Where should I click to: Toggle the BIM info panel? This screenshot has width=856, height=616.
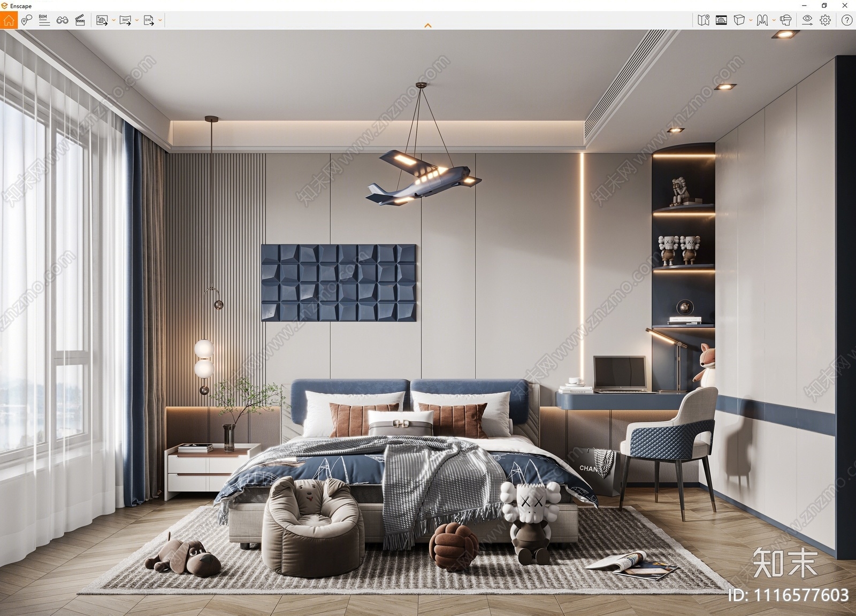[44, 20]
